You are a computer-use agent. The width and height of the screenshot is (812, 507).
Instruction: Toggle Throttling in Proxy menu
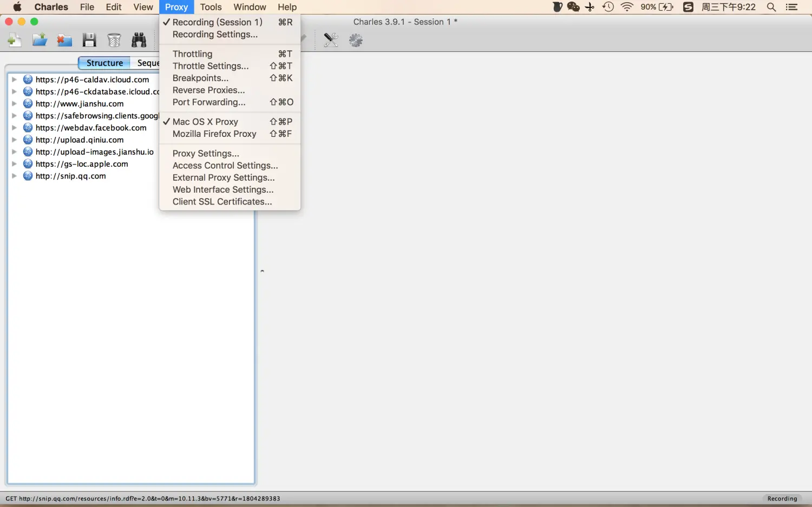click(x=230, y=54)
